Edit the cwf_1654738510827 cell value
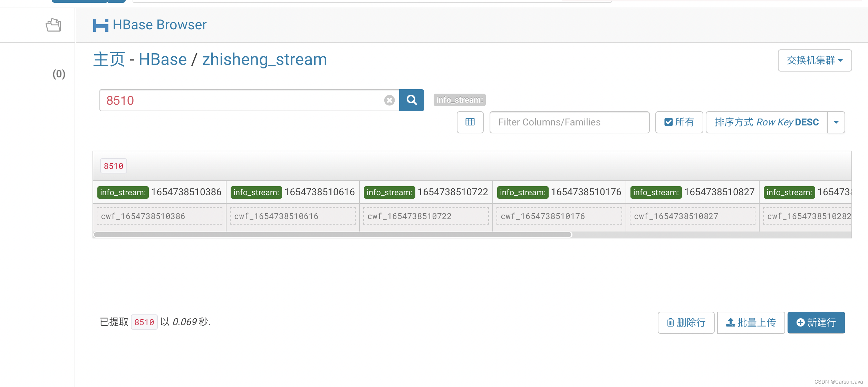Image resolution: width=868 pixels, height=387 pixels. pyautogui.click(x=693, y=216)
